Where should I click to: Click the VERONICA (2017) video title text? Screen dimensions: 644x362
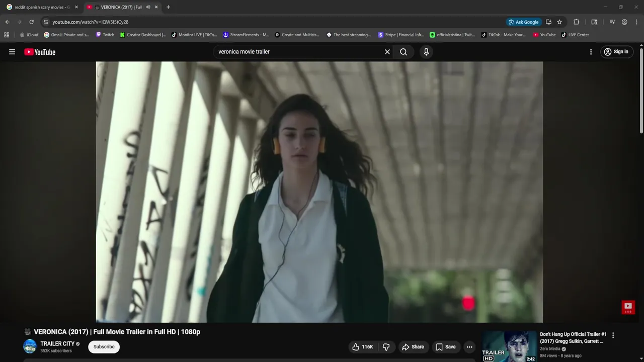tap(117, 332)
